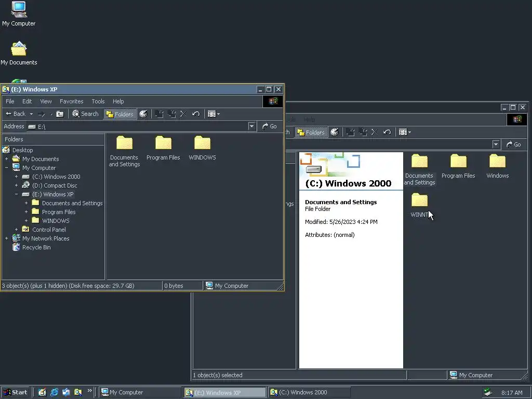Click Delete X icon in Windows XP window
Screen dimensions: 532x399
coord(183,114)
